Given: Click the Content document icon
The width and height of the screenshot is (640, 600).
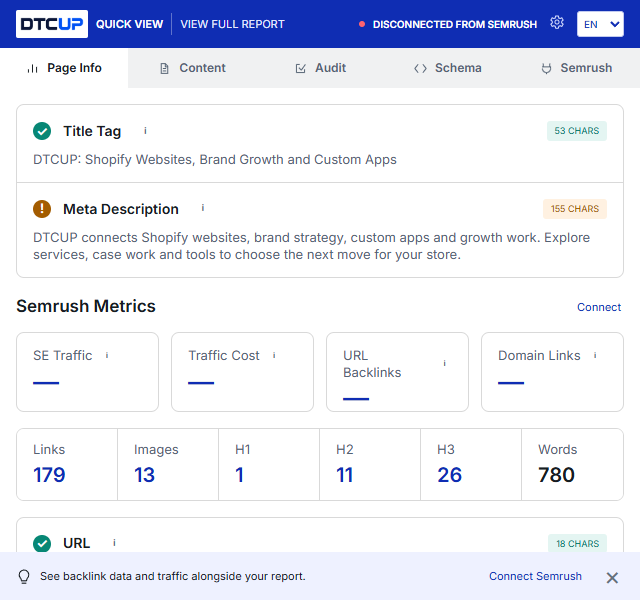Looking at the screenshot, I should point(164,69).
